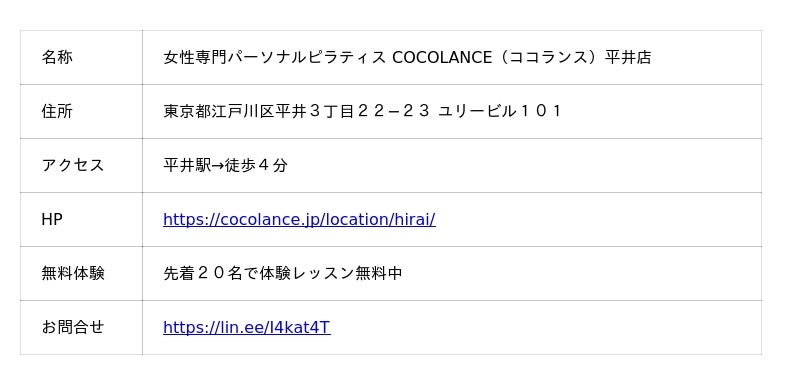Image resolution: width=800 pixels, height=385 pixels.
Task: Click the 住所 row label
Action: [x=57, y=111]
